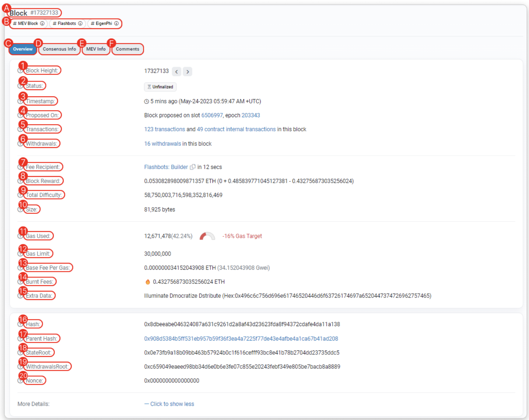
Task: Click help icon beside Transactions label
Action: click(x=20, y=130)
